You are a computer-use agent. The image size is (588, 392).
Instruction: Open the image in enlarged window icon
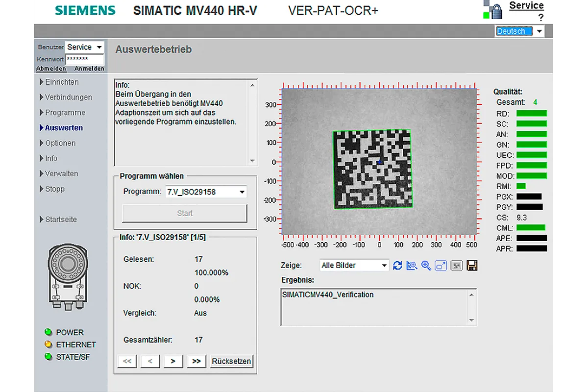[x=441, y=266]
